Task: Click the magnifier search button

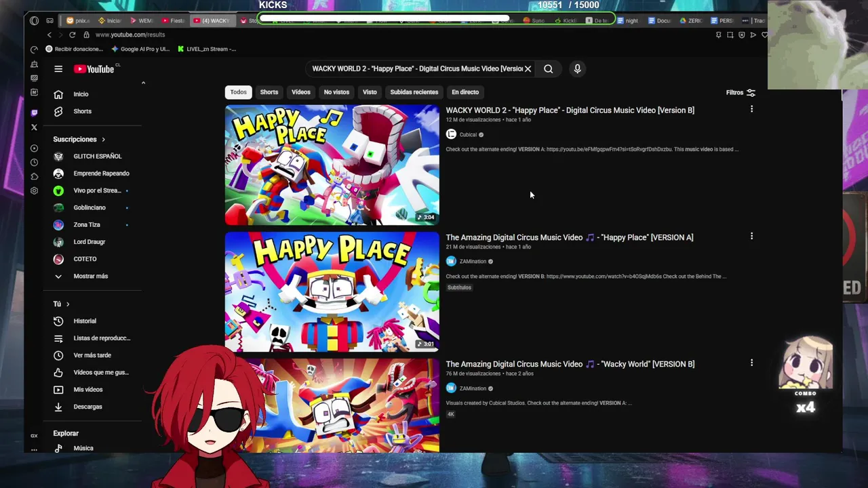Action: 548,68
